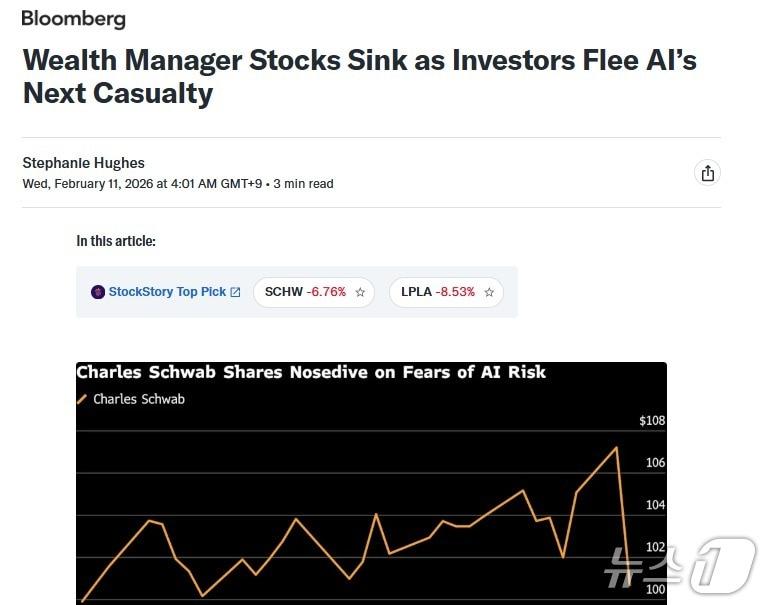Click the chart title about AI Risk

311,372
